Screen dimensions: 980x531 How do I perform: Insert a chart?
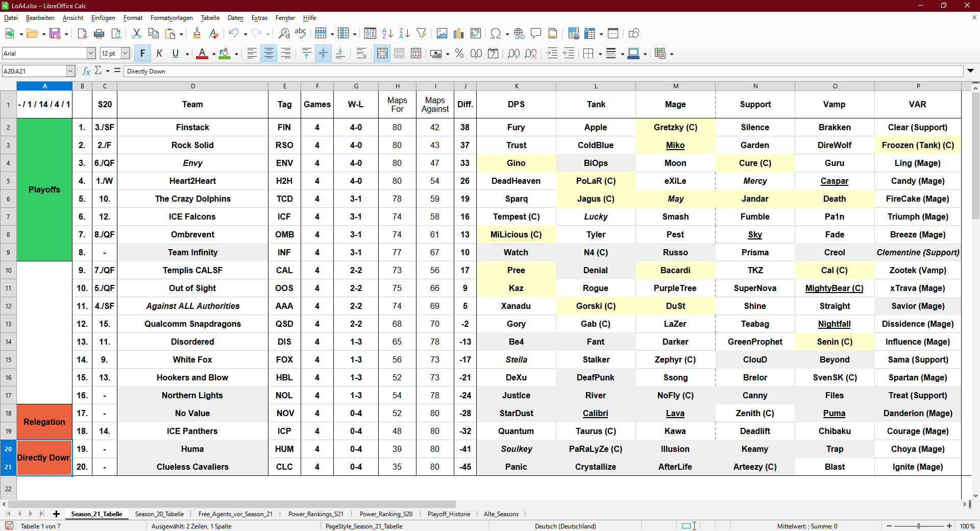click(x=459, y=34)
